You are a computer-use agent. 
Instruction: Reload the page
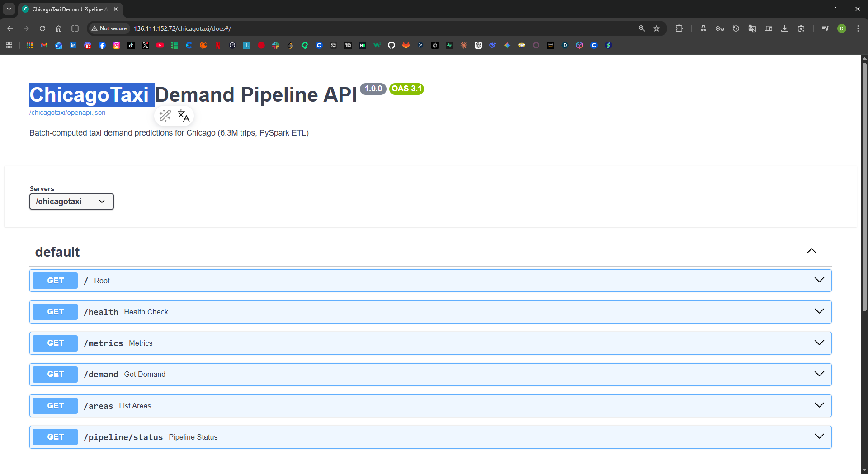coord(42,28)
